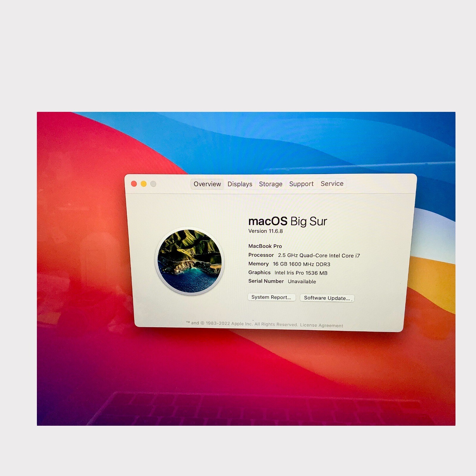
Task: Click the Version 11.6.8 text
Action: pyautogui.click(x=266, y=231)
